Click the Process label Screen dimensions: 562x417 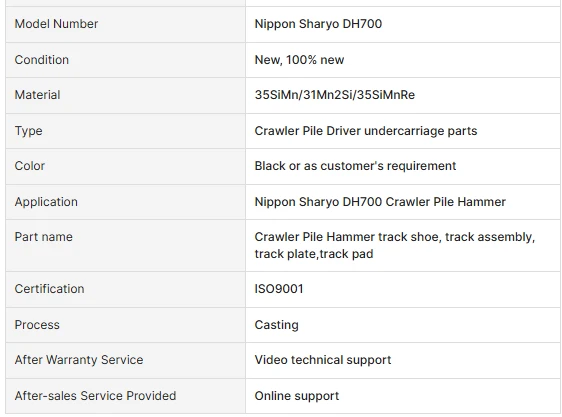tap(37, 325)
